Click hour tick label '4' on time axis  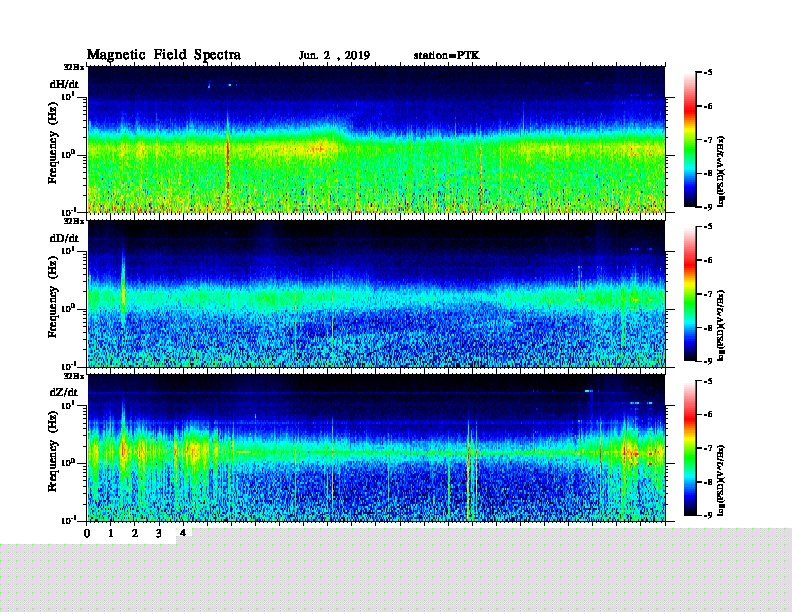pyautogui.click(x=183, y=533)
